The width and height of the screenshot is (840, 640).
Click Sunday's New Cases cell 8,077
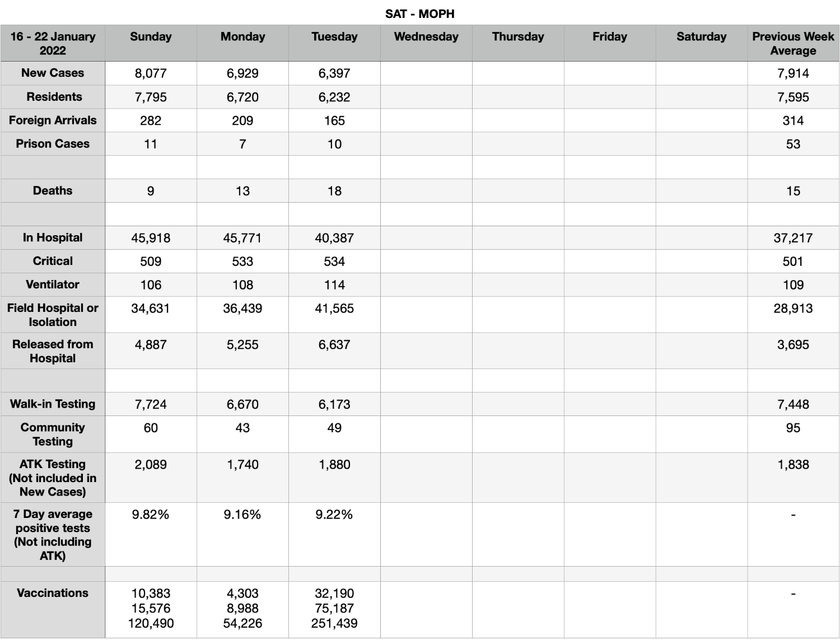[151, 73]
